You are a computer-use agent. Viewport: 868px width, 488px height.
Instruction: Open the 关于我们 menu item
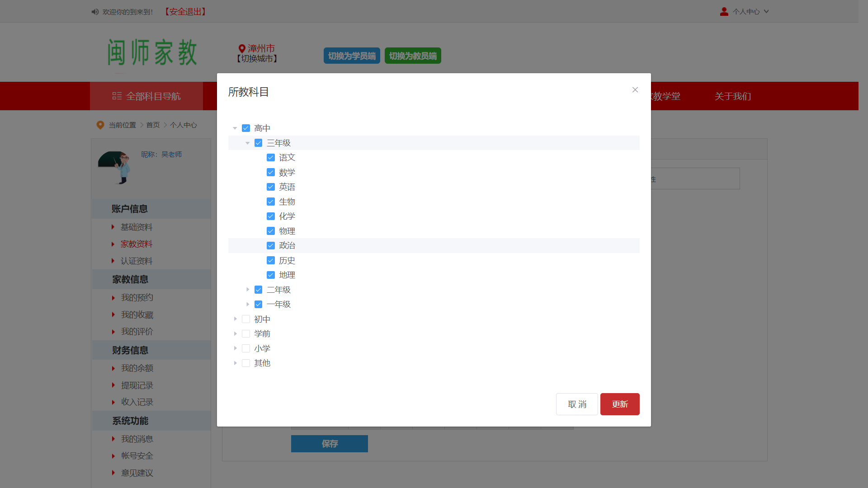(732, 96)
